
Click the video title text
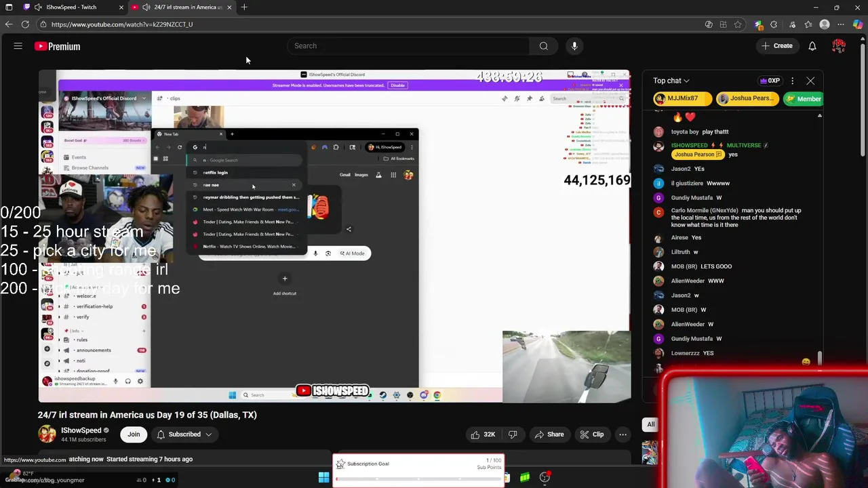click(x=147, y=415)
